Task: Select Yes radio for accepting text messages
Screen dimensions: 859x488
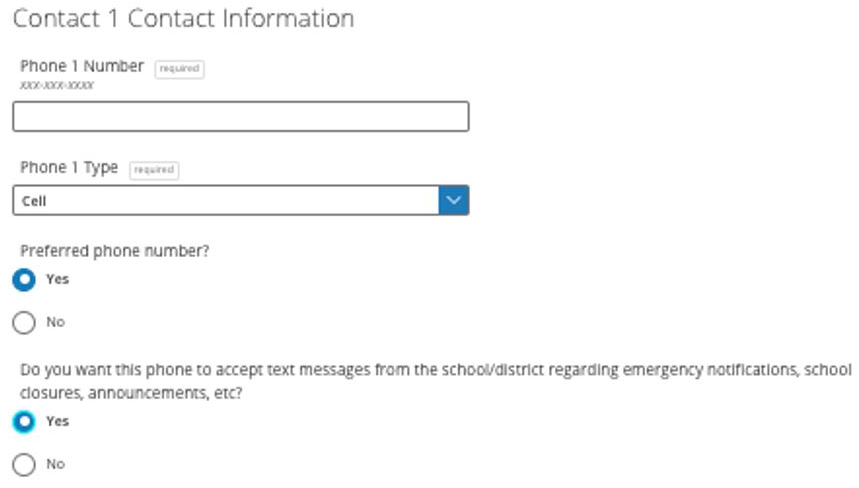Action: click(x=24, y=422)
